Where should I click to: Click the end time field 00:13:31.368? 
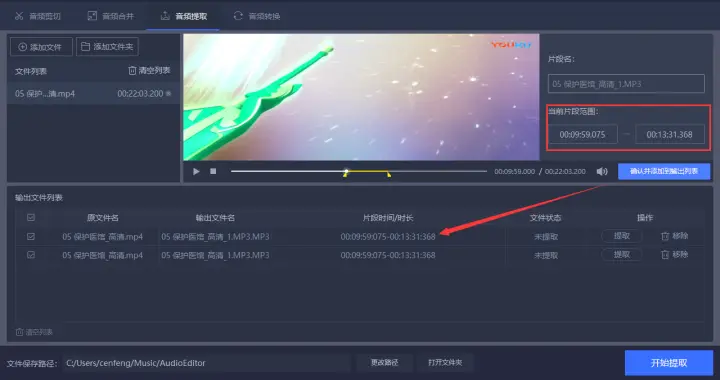point(669,134)
